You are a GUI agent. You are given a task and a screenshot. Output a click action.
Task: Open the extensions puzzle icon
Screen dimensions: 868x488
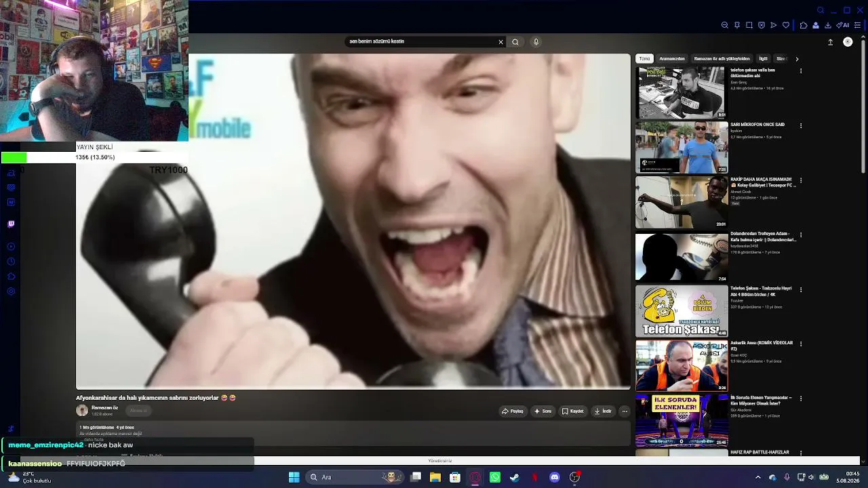(x=804, y=25)
